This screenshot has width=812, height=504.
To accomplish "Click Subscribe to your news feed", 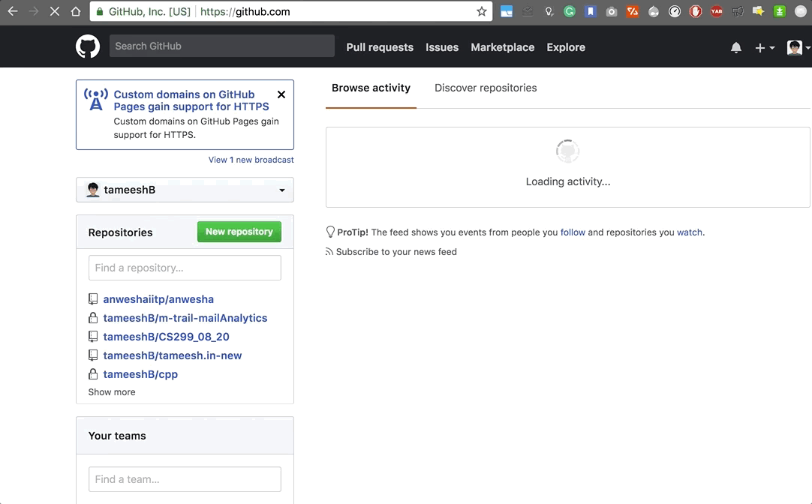I will 396,252.
